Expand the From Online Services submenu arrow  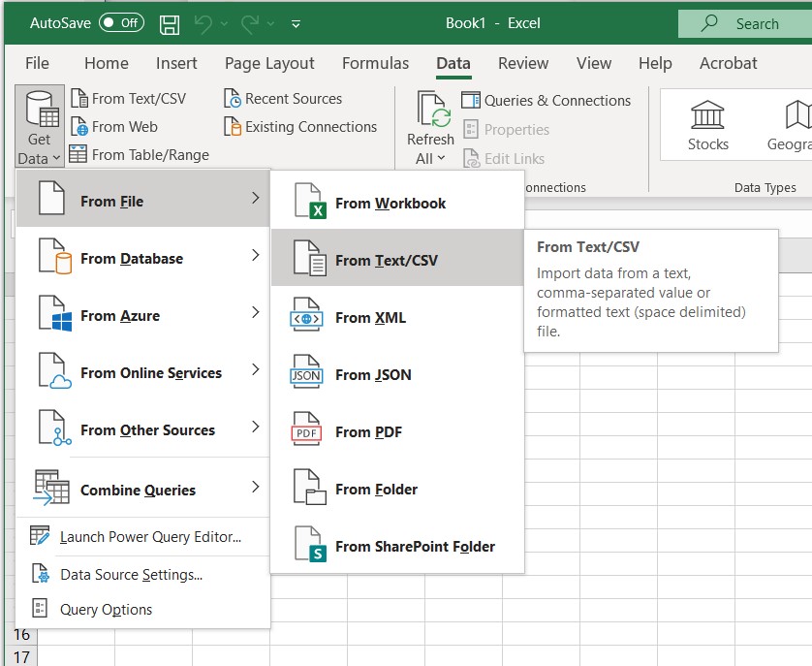click(255, 369)
